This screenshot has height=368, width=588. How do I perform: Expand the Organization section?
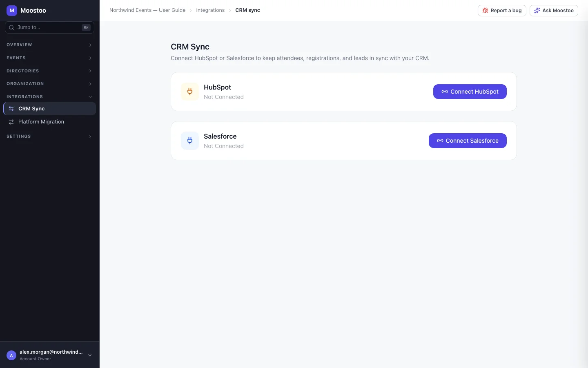(49, 84)
